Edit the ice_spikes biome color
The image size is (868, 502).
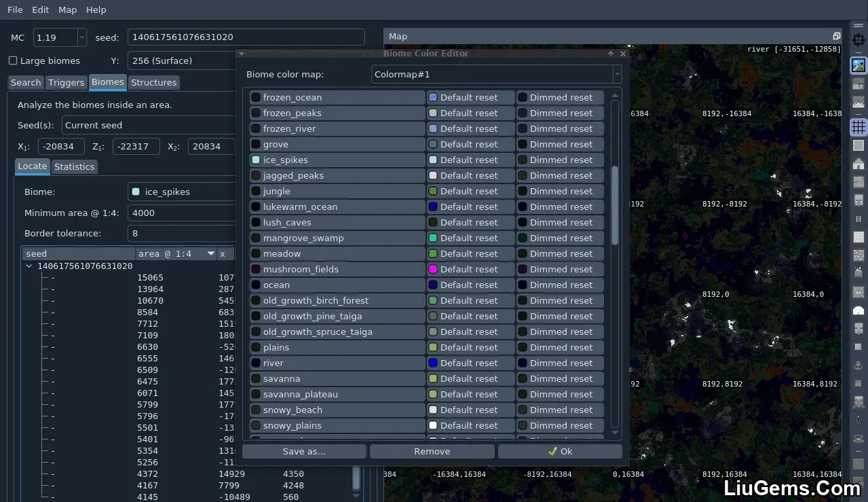point(337,160)
